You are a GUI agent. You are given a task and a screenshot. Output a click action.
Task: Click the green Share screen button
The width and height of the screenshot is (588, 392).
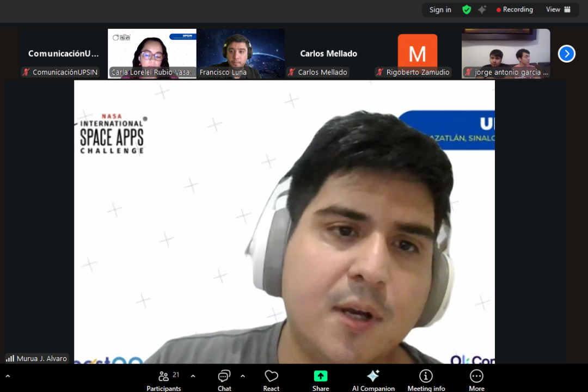tap(321, 379)
